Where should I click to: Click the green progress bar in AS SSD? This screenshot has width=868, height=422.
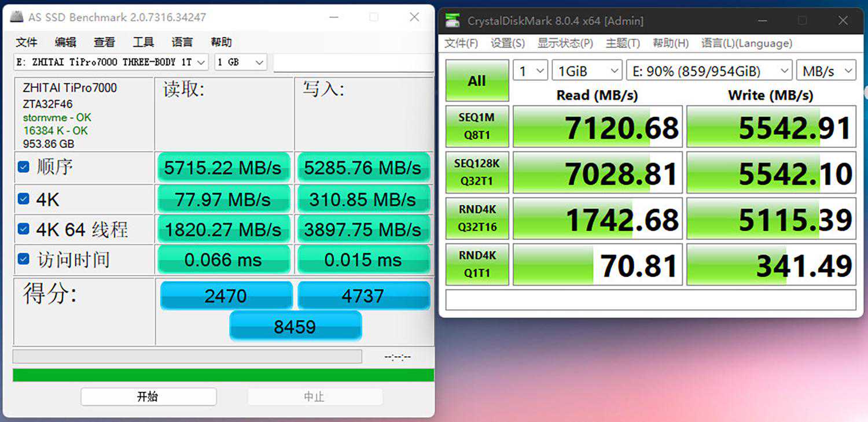pos(223,375)
